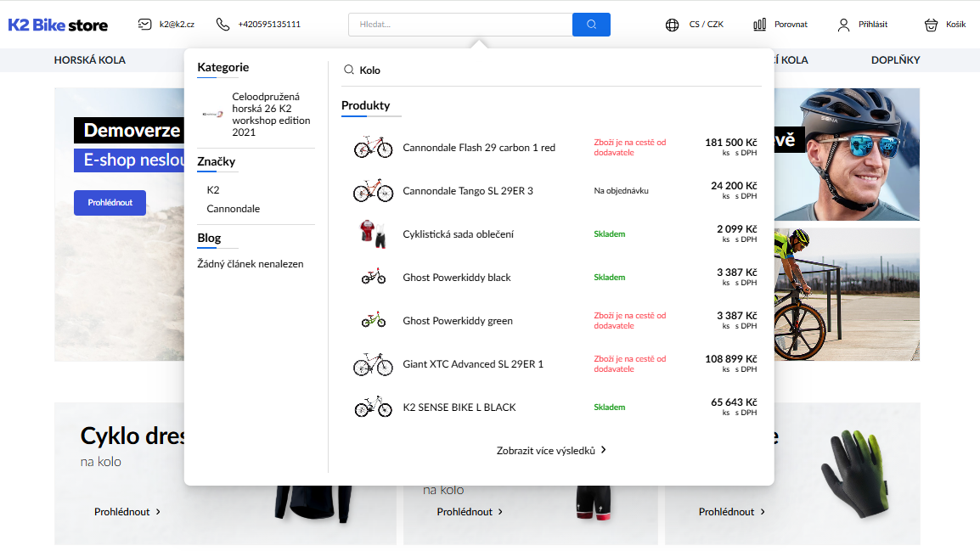Click Produkty heading
Screen dimensions: 980x551
tap(366, 105)
